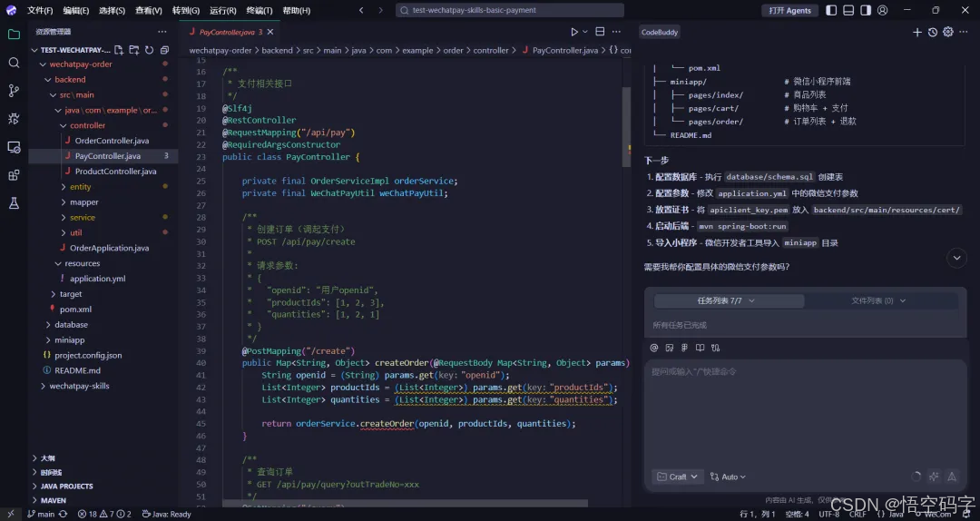Open the 运行(R) menu
This screenshot has width=980, height=521.
[222, 10]
